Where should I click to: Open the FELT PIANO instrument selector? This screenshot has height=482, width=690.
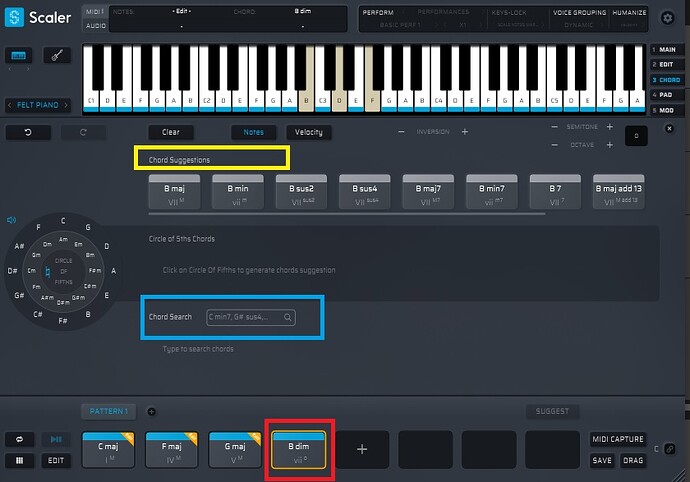[38, 105]
